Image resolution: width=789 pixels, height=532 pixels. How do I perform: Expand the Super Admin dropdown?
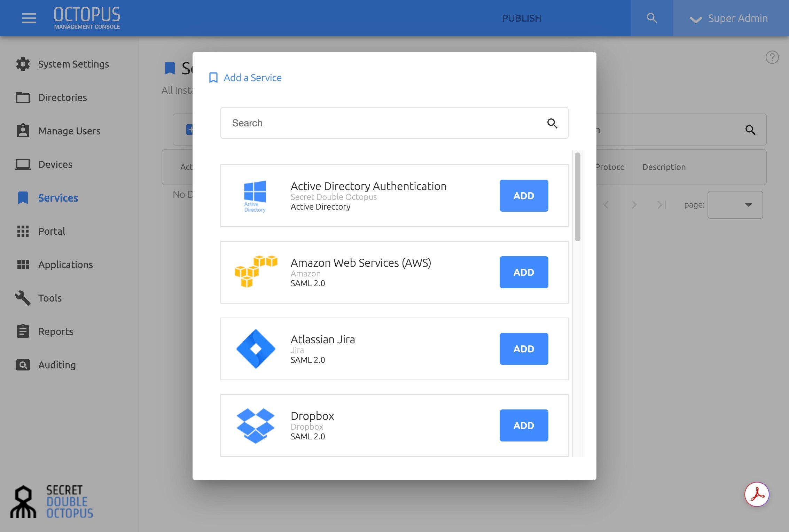click(731, 18)
